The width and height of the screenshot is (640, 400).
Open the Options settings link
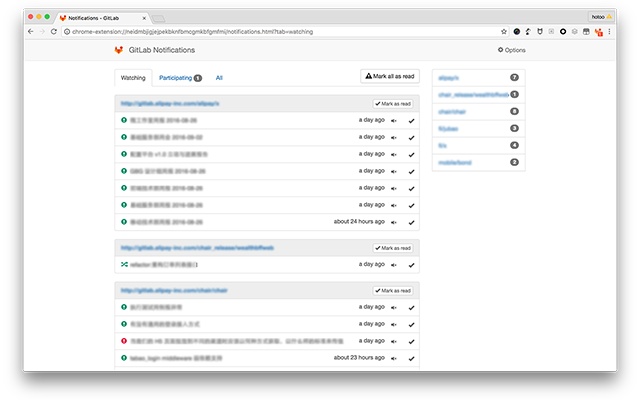tap(511, 50)
